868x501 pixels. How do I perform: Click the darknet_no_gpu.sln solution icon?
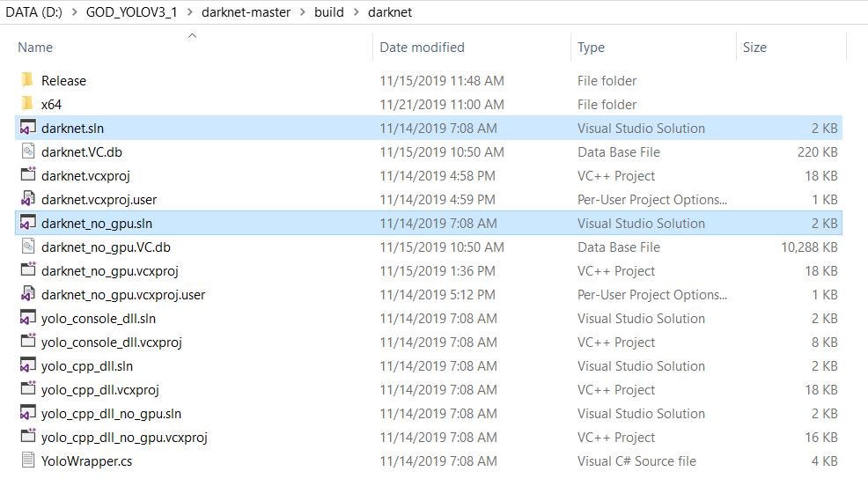click(27, 223)
